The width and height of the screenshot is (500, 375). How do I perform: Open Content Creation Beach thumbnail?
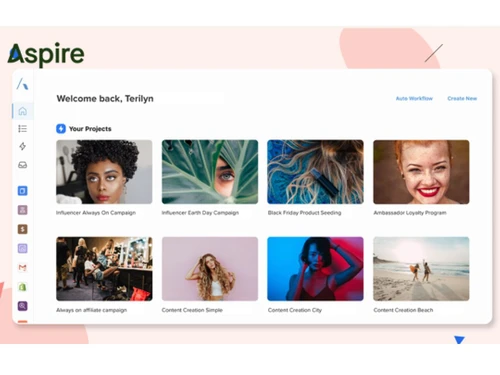click(421, 269)
